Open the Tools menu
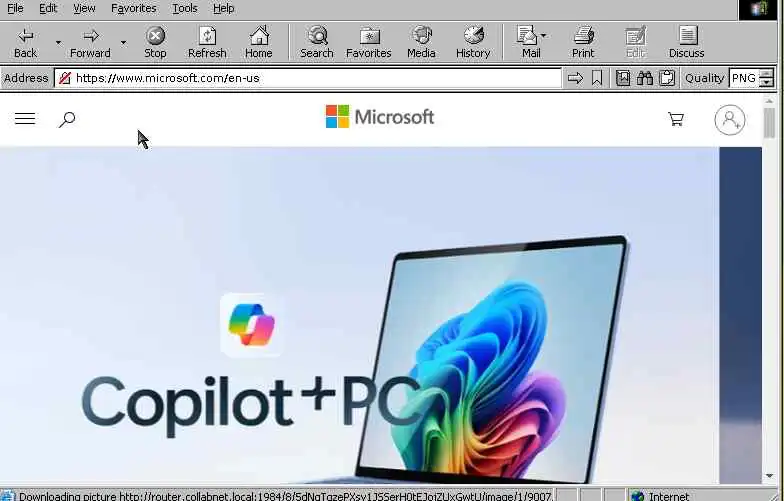 pos(184,8)
